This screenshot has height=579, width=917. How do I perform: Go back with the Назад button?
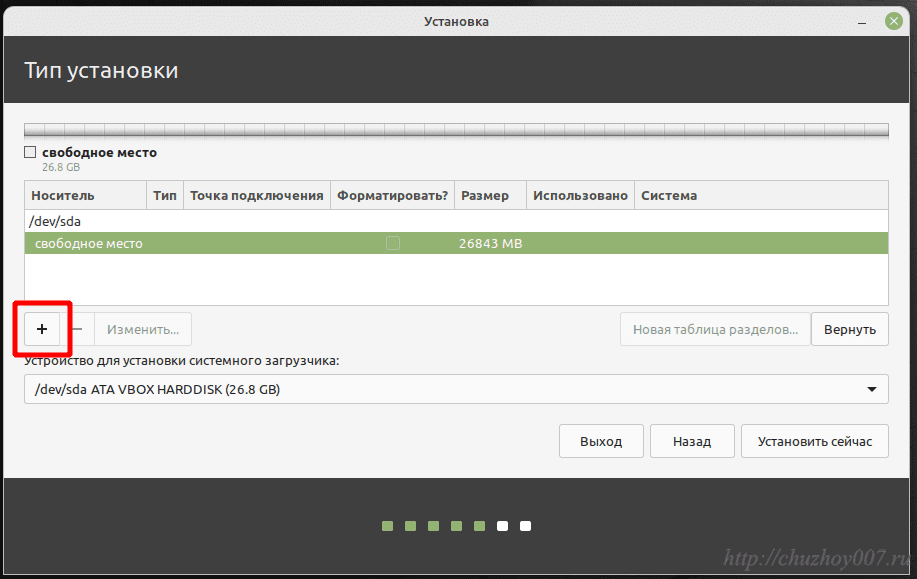[691, 441]
